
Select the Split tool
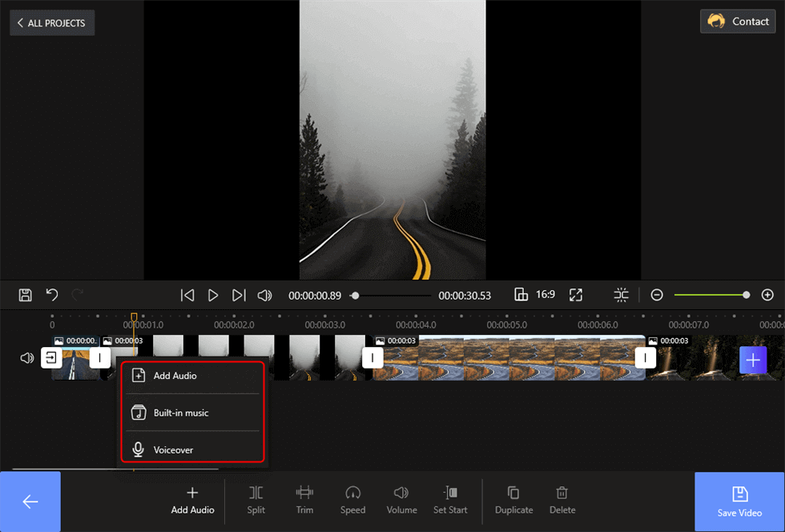[256, 501]
